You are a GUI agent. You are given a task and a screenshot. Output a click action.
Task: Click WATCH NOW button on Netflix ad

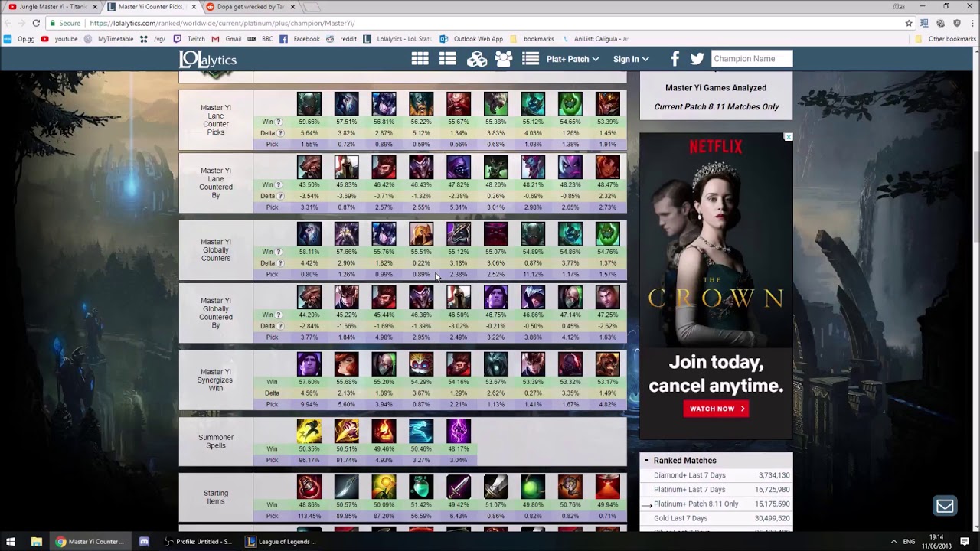click(x=716, y=409)
